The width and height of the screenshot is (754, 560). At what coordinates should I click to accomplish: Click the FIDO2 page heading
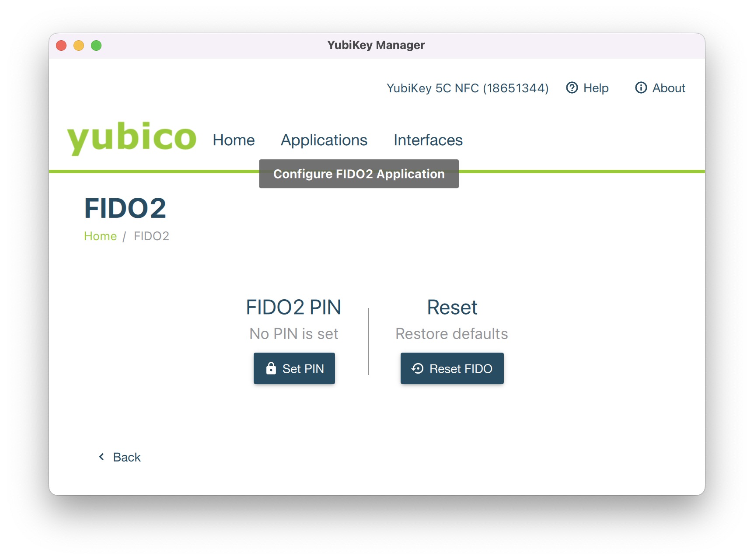pyautogui.click(x=125, y=208)
